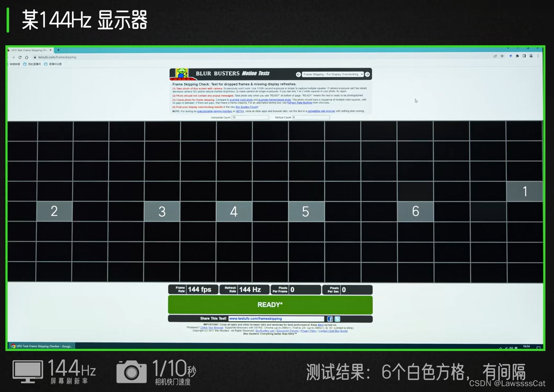Toggle the browser side panel icon

[524, 56]
